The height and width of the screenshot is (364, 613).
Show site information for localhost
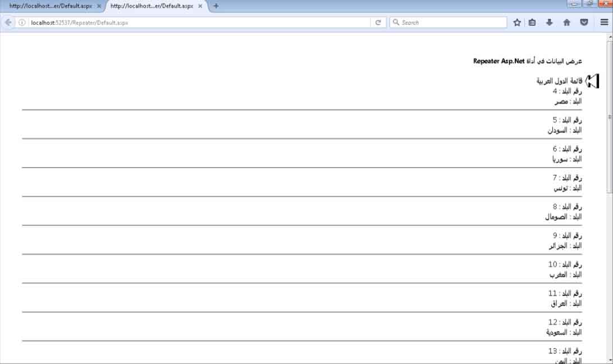click(x=22, y=22)
